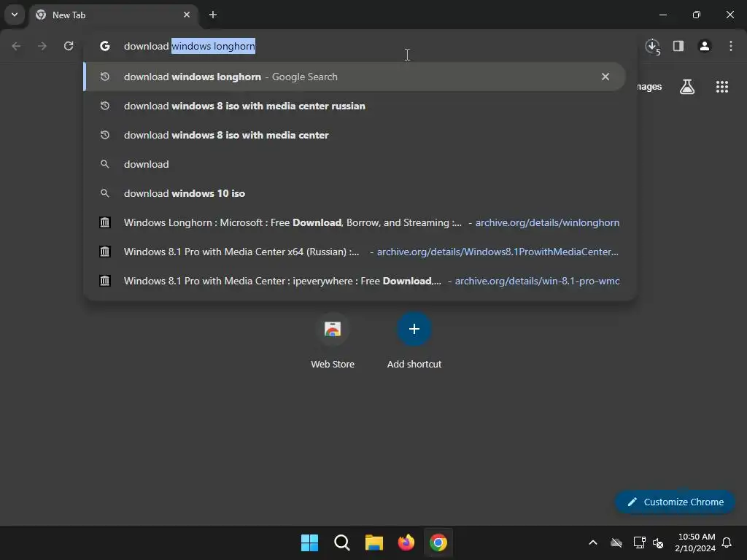747x560 pixels.
Task: Select 'download windows longhorn' Google Search suggestion
Action: pos(355,77)
